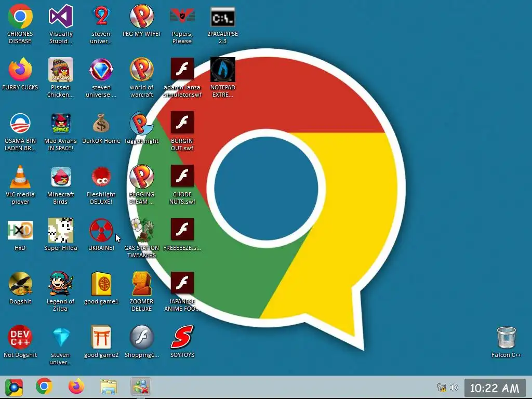This screenshot has height=399, width=532.
Task: Launch the Minecraft Birds icon
Action: coord(61,177)
